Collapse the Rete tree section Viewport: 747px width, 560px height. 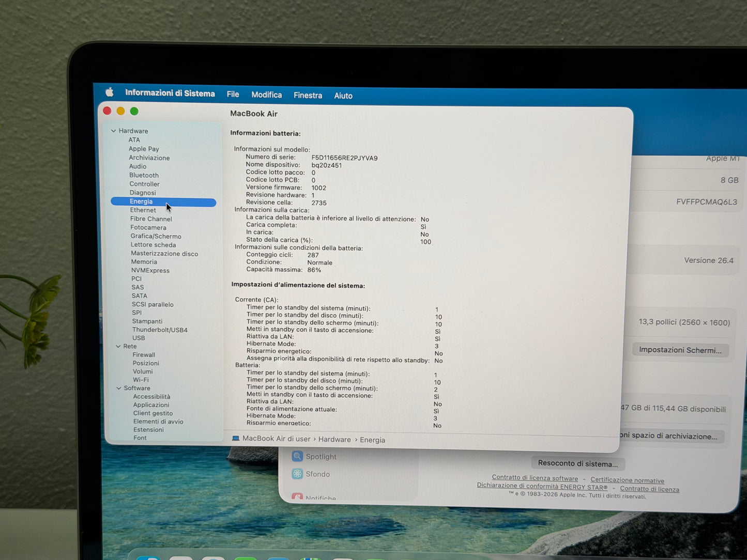coord(118,346)
